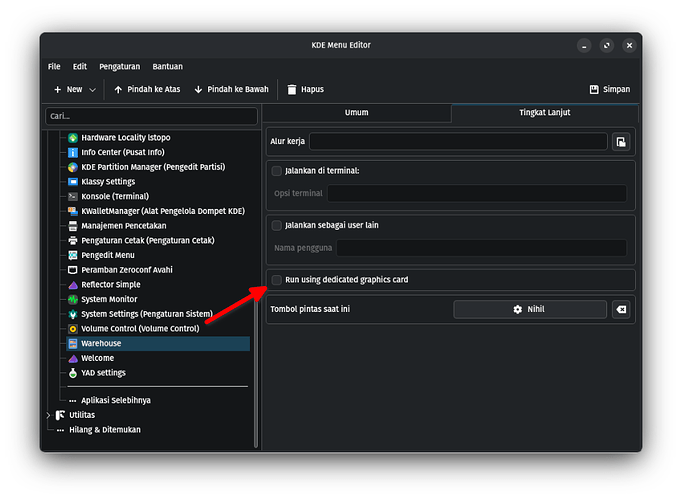Click the Manajemen Pencetakan printer icon
This screenshot has height=500, width=682.
coord(73,226)
